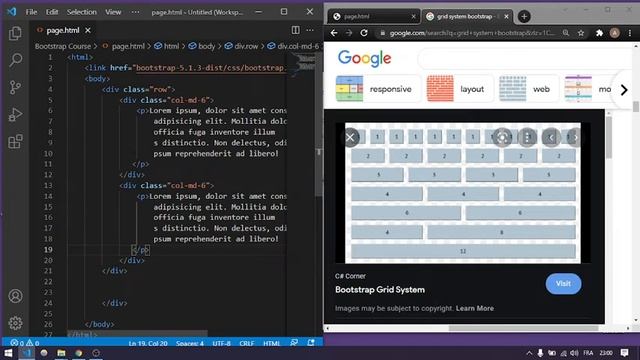This screenshot has height=360, width=640.
Task: Open the Accounts menu in VS Code
Action: click(x=15, y=296)
